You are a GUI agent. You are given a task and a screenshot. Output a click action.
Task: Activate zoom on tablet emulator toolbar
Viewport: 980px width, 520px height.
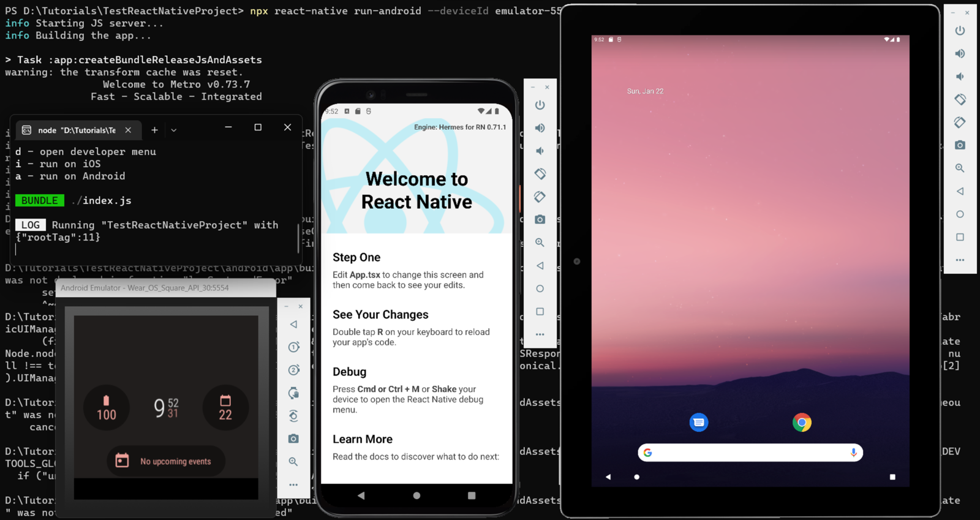coord(960,168)
